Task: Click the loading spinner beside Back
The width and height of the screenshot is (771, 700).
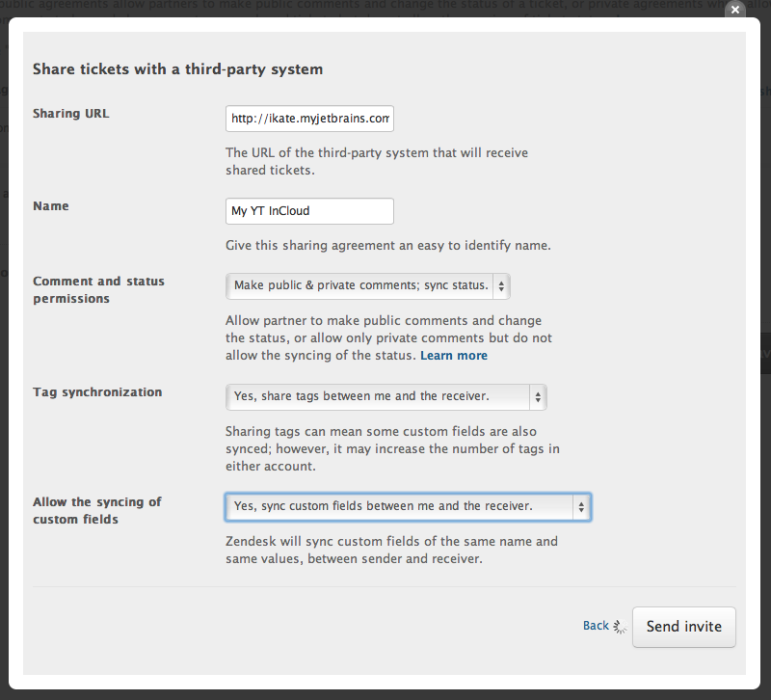Action: (621, 627)
